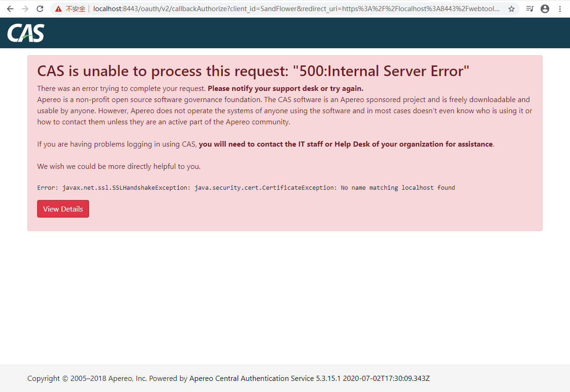Screen dimensions: 570x392
Task: Click the browser forward arrow
Action: click(x=25, y=9)
